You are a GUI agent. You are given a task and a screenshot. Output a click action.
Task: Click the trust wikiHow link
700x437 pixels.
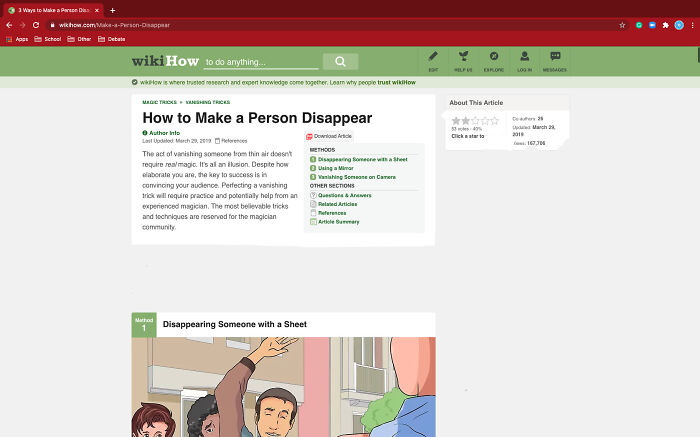click(396, 82)
